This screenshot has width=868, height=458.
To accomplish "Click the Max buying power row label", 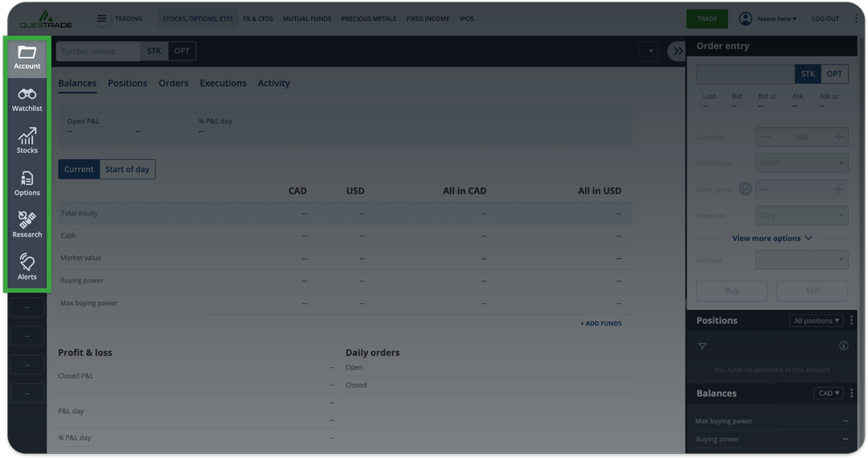I will pos(88,303).
